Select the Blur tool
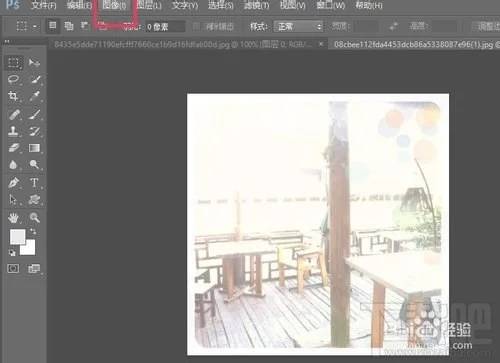Viewport: 500px width, 363px height. click(13, 165)
